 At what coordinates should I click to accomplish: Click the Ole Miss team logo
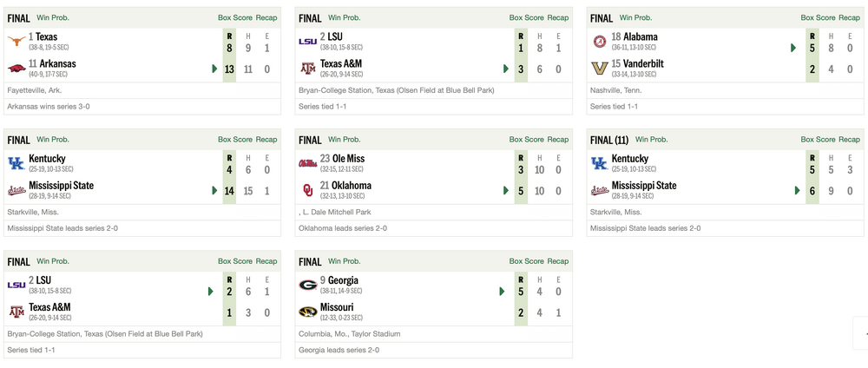coord(308,163)
